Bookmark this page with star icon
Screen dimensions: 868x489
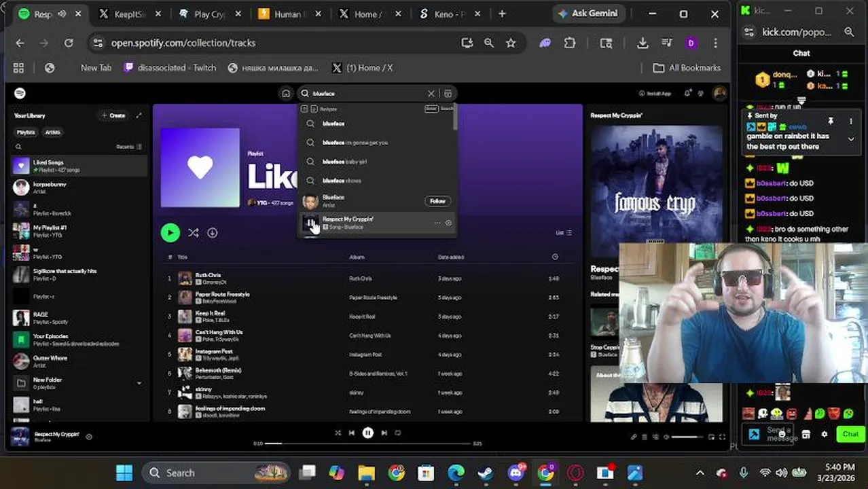pyautogui.click(x=511, y=43)
